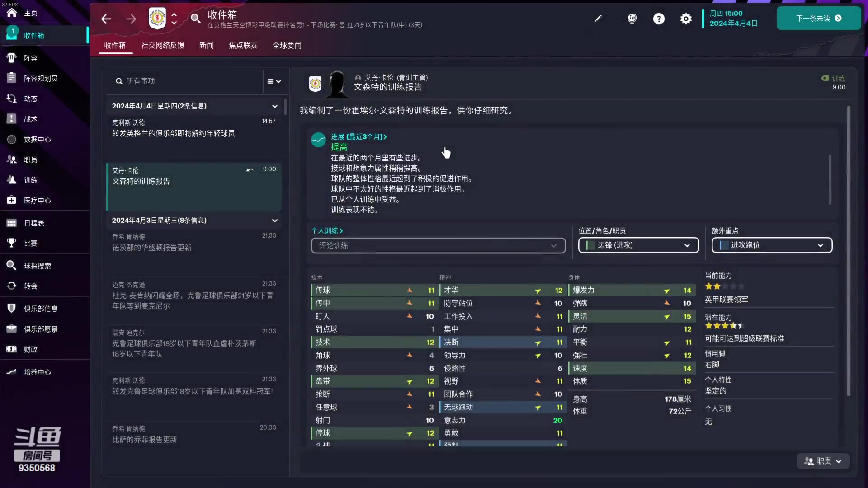This screenshot has width=868, height=488.
Task: Click the pencil note icon
Action: [598, 19]
